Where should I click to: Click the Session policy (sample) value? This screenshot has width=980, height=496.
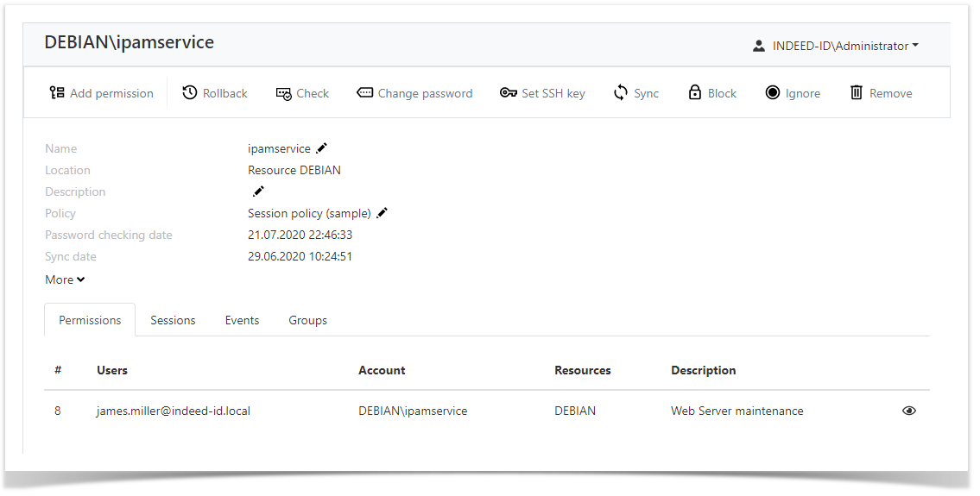click(309, 213)
